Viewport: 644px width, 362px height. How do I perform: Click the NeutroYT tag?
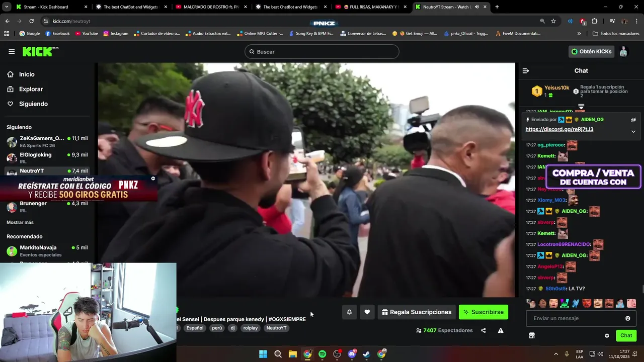click(x=276, y=328)
